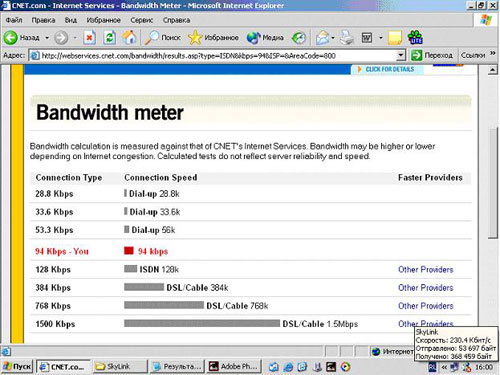
Task: Click the red 94 kbps speed bar
Action: [129, 251]
